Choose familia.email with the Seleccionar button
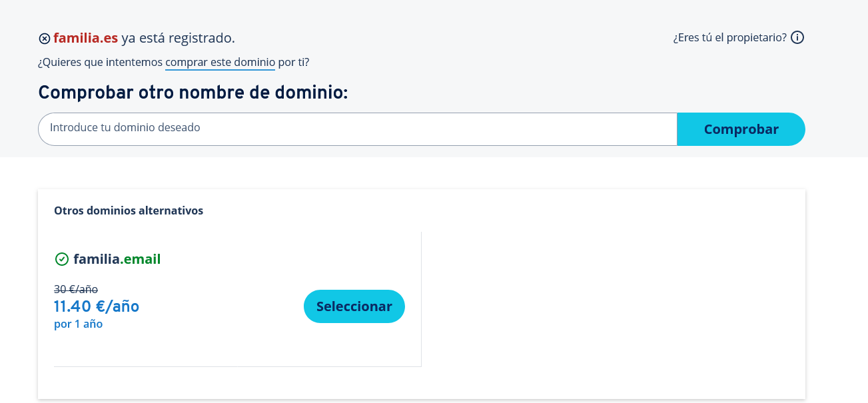 tap(354, 306)
